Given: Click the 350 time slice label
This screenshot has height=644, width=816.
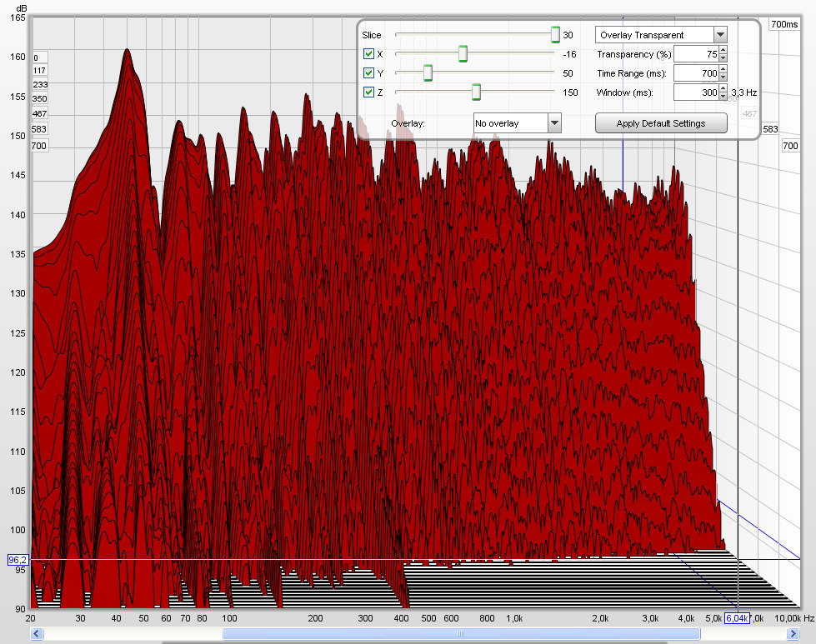Looking at the screenshot, I should (x=39, y=98).
